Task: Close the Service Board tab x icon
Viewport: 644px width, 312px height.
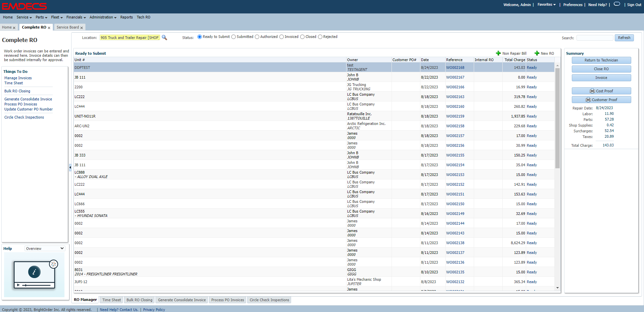Action: [x=82, y=28]
